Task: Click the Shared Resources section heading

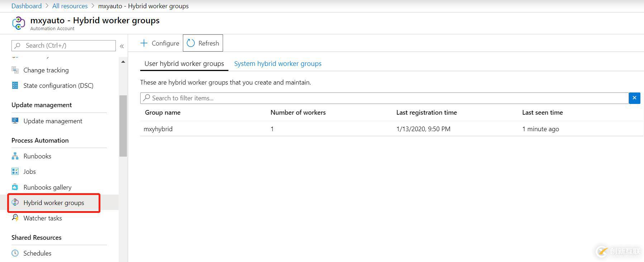Action: tap(36, 237)
